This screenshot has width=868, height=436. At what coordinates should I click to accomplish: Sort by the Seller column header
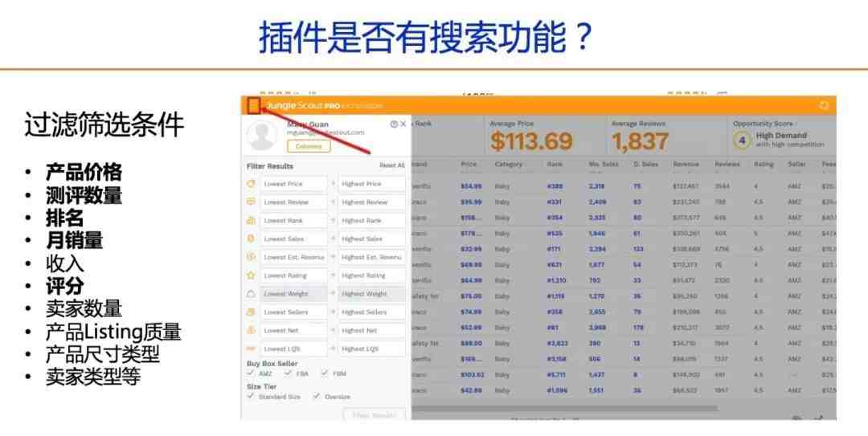click(796, 165)
